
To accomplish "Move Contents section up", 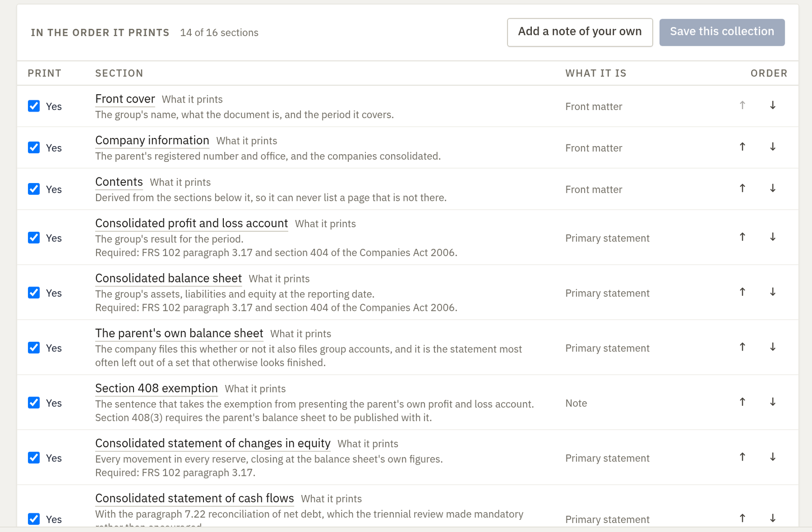I will click(742, 189).
